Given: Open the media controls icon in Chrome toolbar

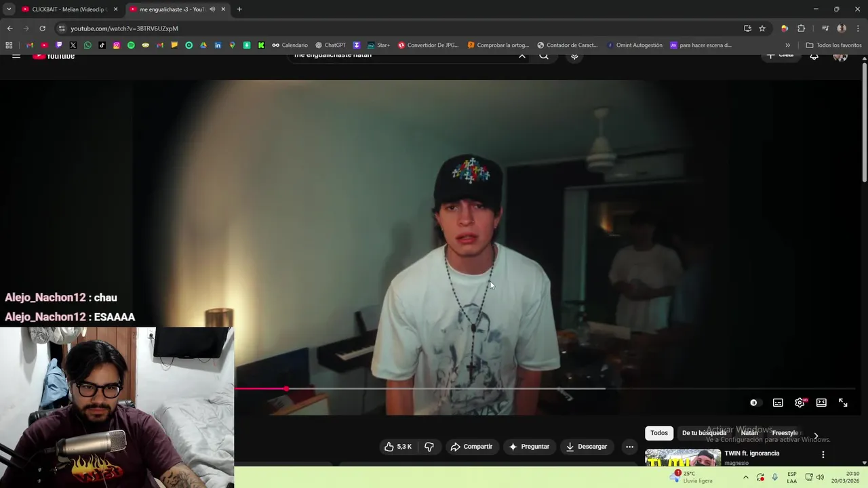Looking at the screenshot, I should point(825,28).
